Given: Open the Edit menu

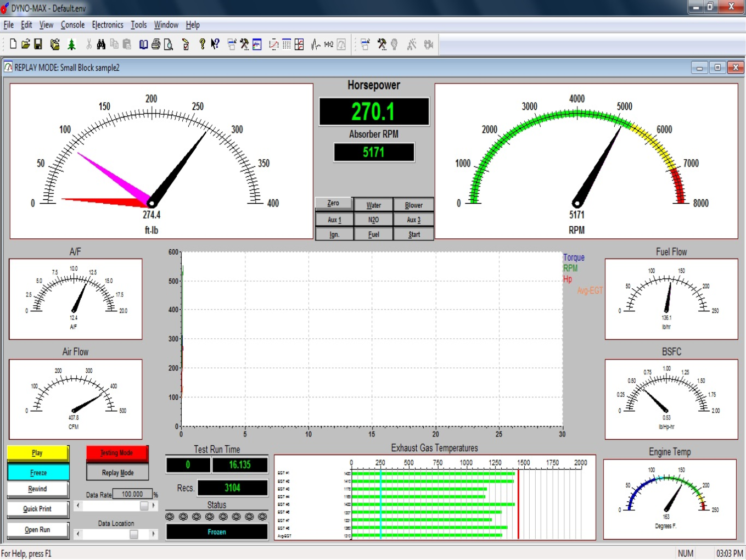Looking at the screenshot, I should (26, 25).
